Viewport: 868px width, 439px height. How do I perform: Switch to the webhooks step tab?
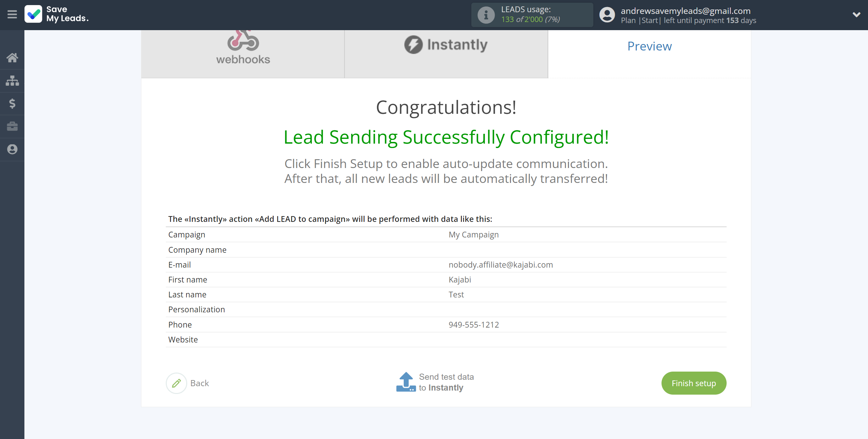(x=243, y=54)
